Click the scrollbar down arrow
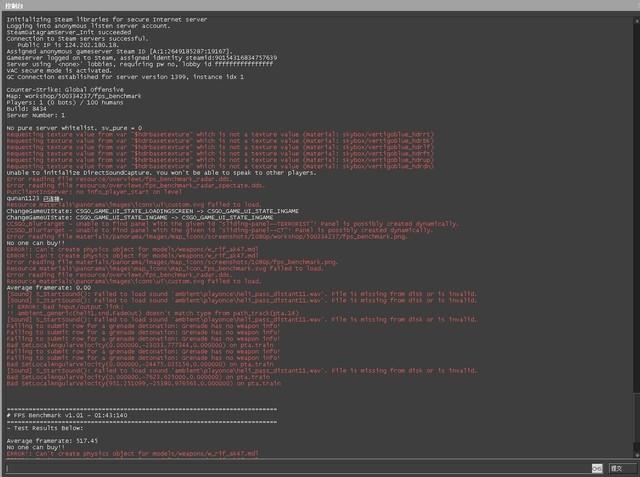 tap(637, 455)
